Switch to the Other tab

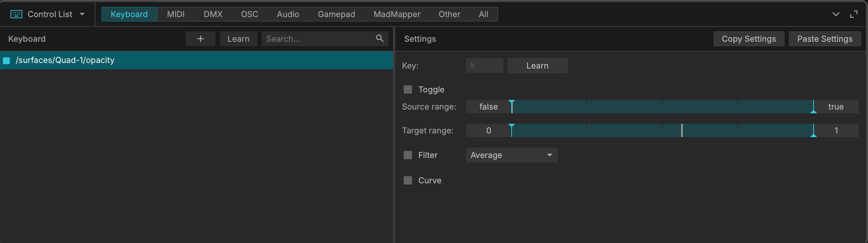tap(449, 14)
